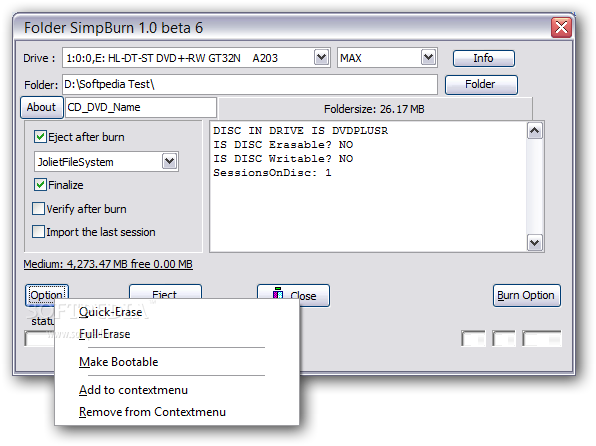Untick Eject after burn checkbox
Viewport: 596px width, 446px height.
pos(40,136)
